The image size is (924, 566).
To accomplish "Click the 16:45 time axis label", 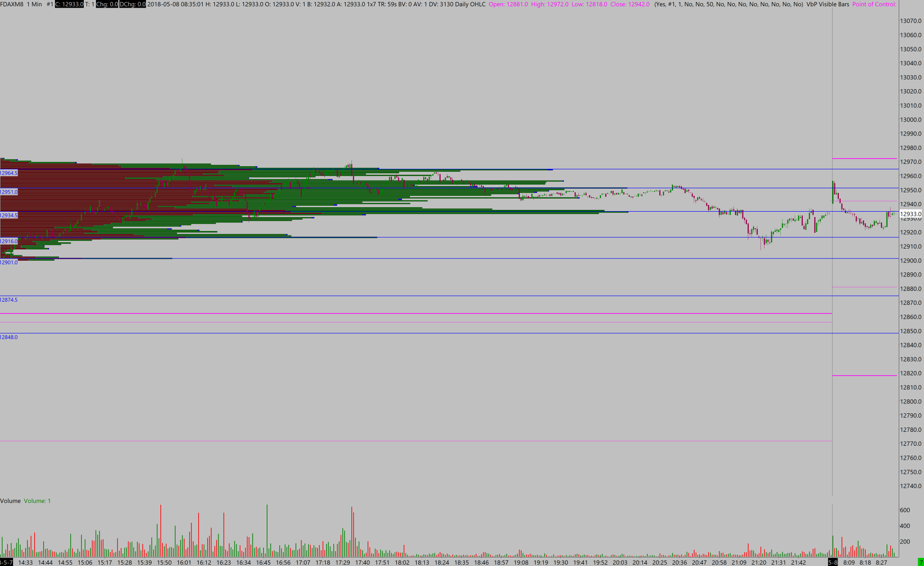I will [263, 562].
